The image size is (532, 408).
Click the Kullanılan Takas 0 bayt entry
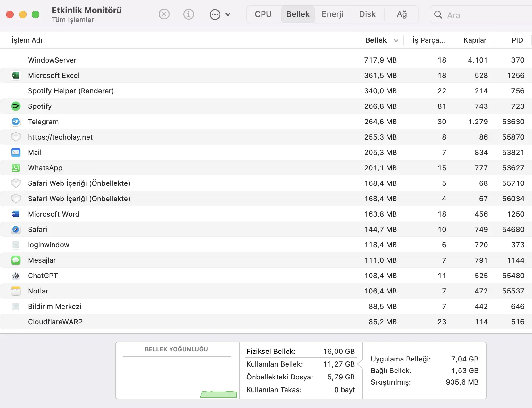(301, 390)
